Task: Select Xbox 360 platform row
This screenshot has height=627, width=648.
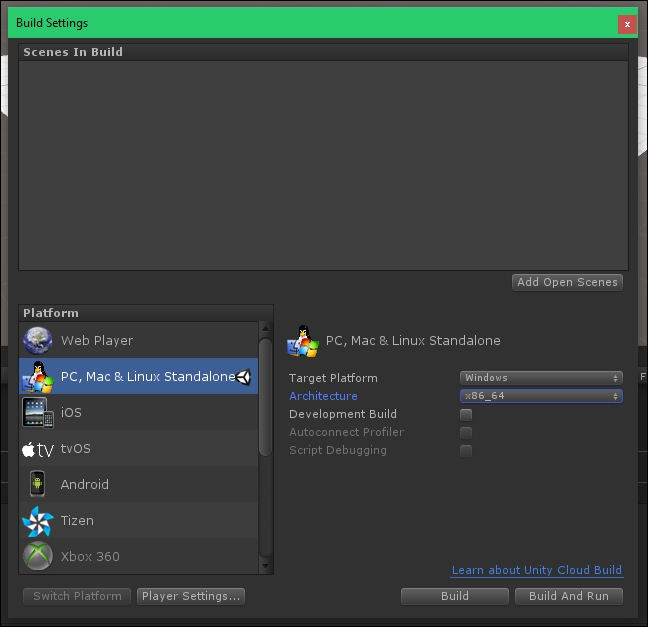Action: click(138, 556)
